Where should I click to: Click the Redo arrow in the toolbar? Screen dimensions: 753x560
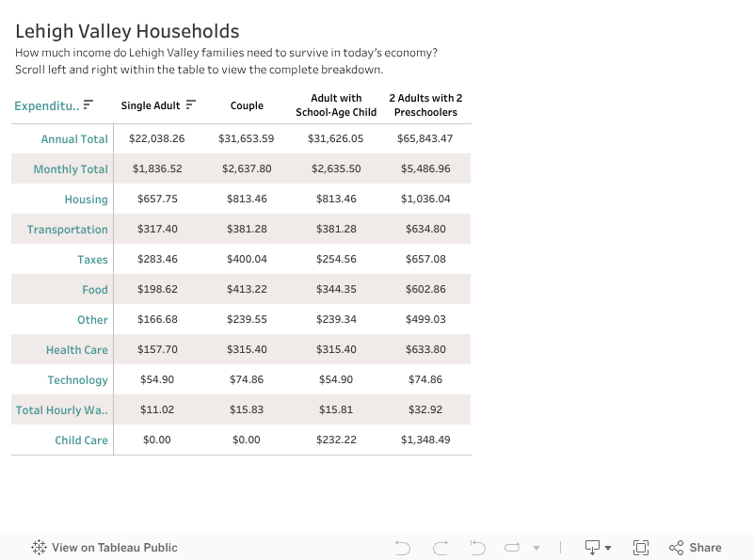pyautogui.click(x=441, y=548)
